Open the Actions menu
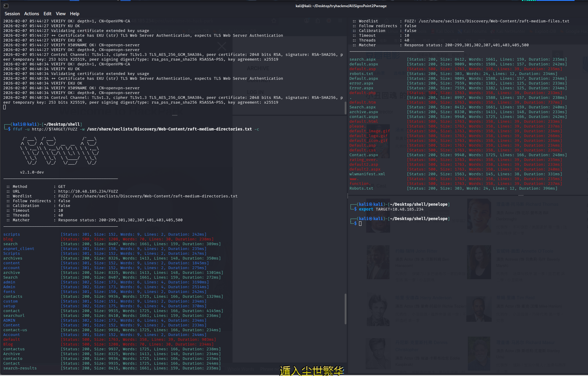This screenshot has height=376, width=588. [x=31, y=14]
